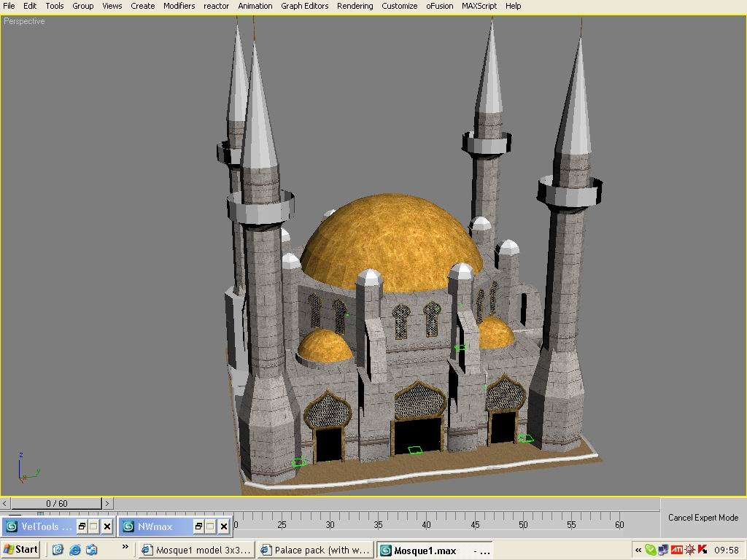Step time slider to previous frame arrow
The width and height of the screenshot is (747, 560).
(5, 503)
